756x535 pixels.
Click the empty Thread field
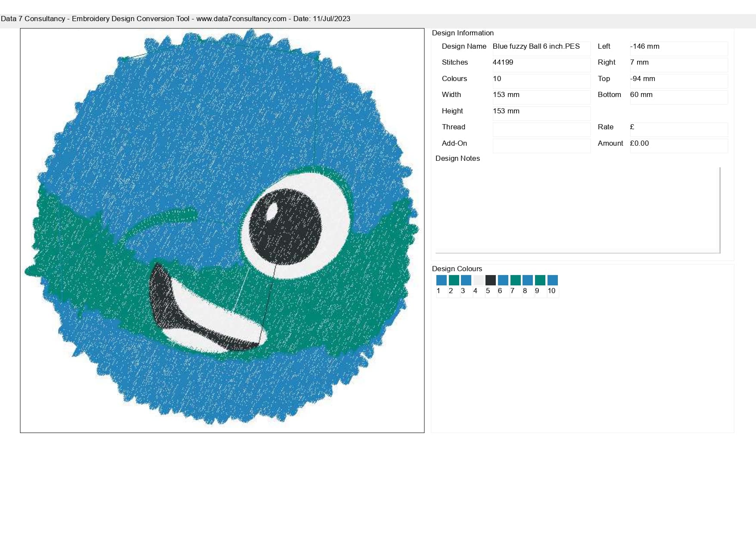(541, 129)
